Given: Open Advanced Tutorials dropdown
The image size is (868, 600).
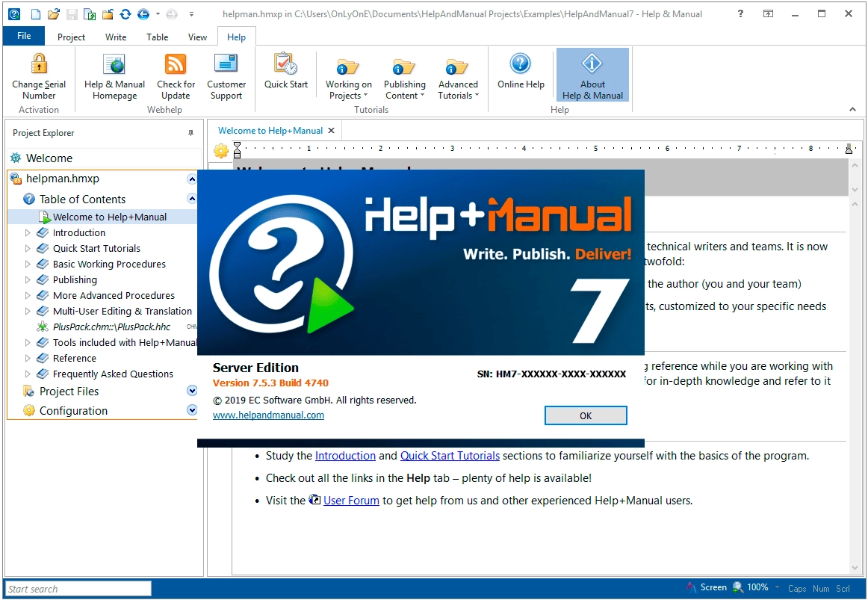Looking at the screenshot, I should 458,78.
